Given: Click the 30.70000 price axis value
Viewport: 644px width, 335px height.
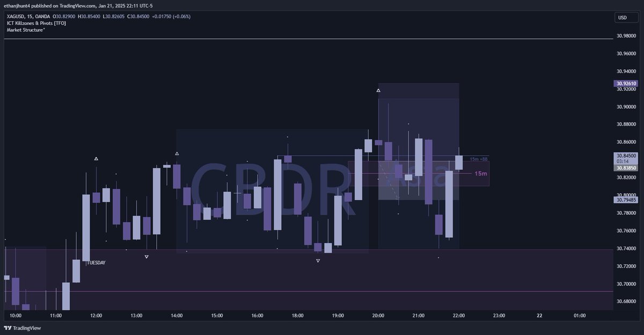Looking at the screenshot, I should (626, 284).
